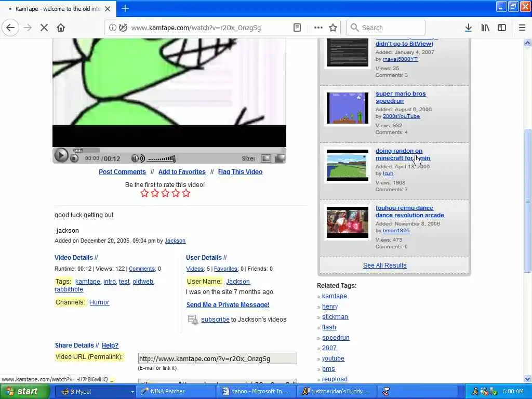This screenshot has height=399, width=532.
Task: Open the browser home page icon
Action: [61, 28]
